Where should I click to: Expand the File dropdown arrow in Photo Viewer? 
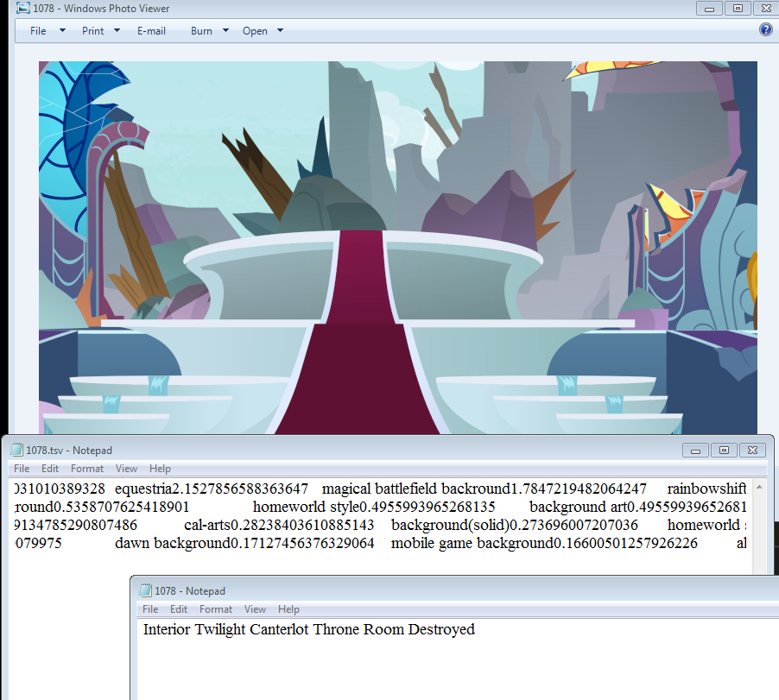62,31
